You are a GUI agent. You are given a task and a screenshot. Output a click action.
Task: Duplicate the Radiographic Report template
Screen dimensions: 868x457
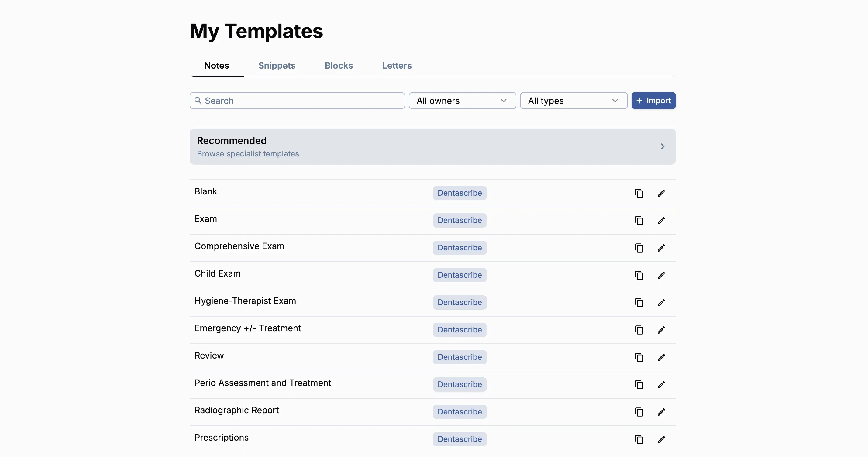click(639, 412)
